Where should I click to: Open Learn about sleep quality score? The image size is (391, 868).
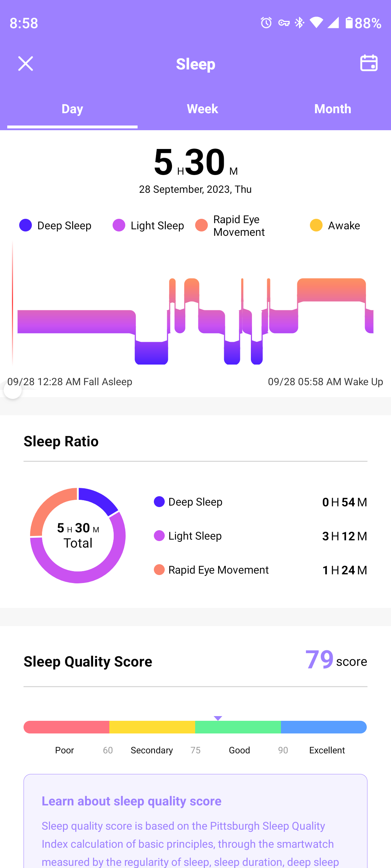point(131,801)
